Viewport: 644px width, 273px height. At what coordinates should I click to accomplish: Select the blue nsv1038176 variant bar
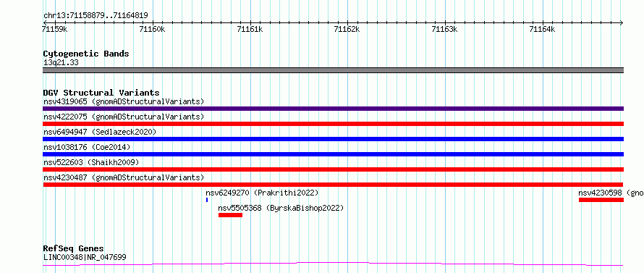point(333,154)
